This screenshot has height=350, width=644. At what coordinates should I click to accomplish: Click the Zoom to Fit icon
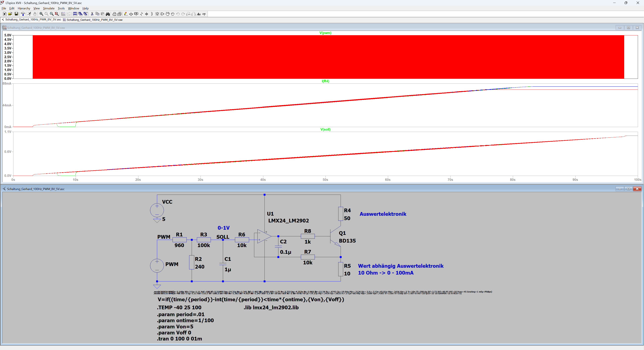click(57, 14)
